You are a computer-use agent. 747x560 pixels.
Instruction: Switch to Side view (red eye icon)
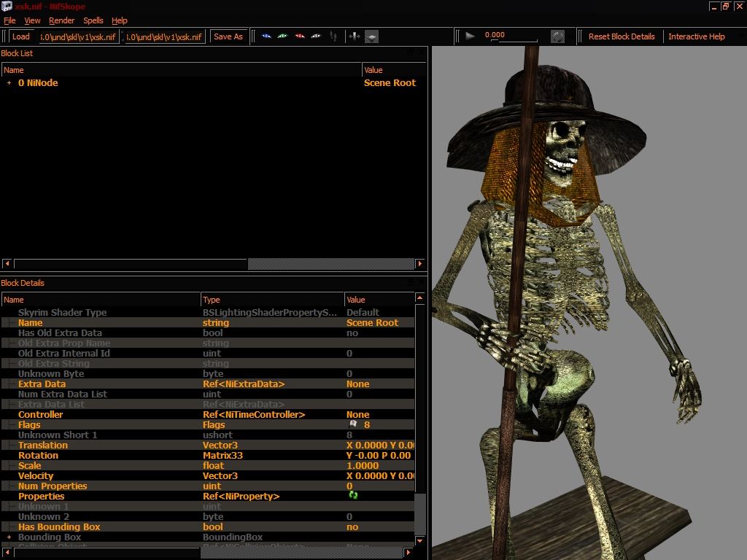[300, 36]
